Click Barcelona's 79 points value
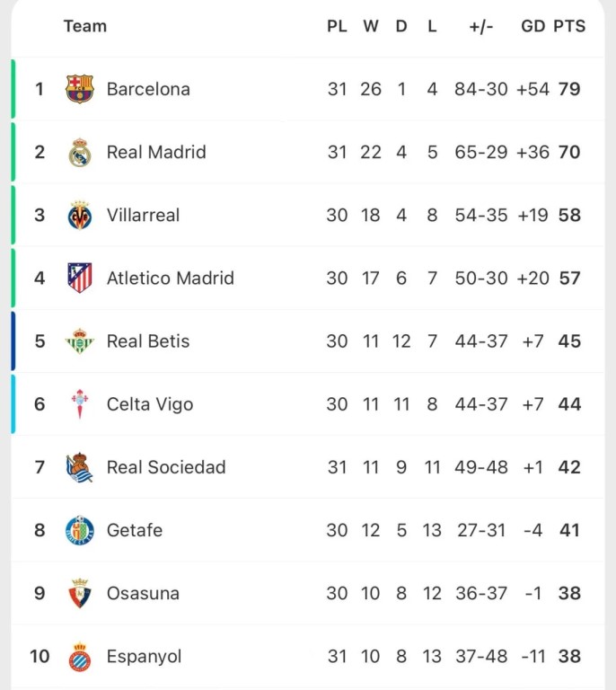The height and width of the screenshot is (690, 616). tap(569, 89)
